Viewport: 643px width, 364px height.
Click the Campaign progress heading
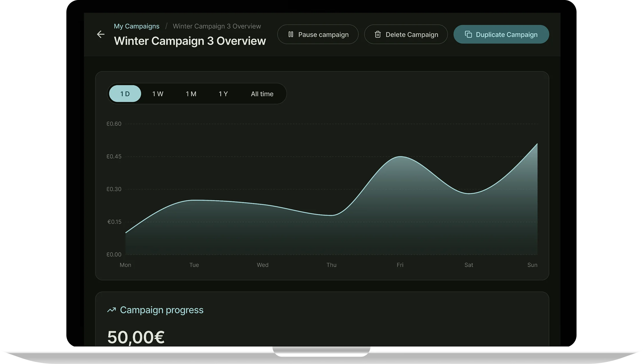pos(161,310)
